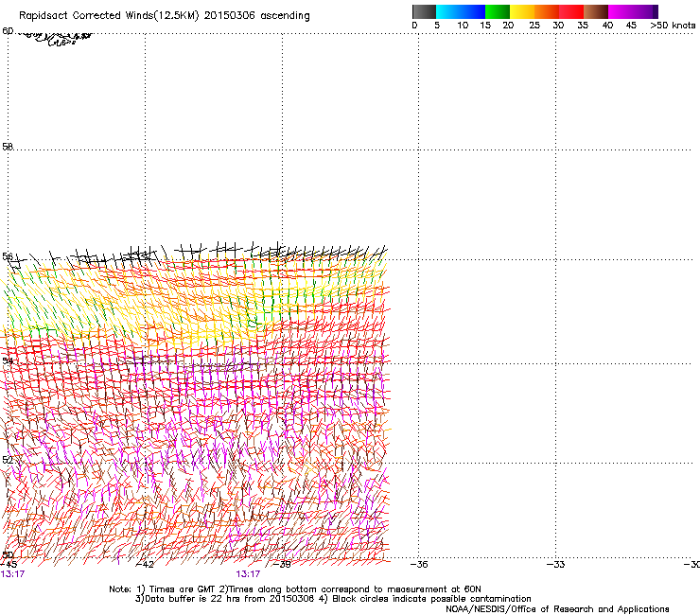The image size is (700, 615).
Task: Click the brown 35-40 knots legend segment
Action: tap(596, 11)
